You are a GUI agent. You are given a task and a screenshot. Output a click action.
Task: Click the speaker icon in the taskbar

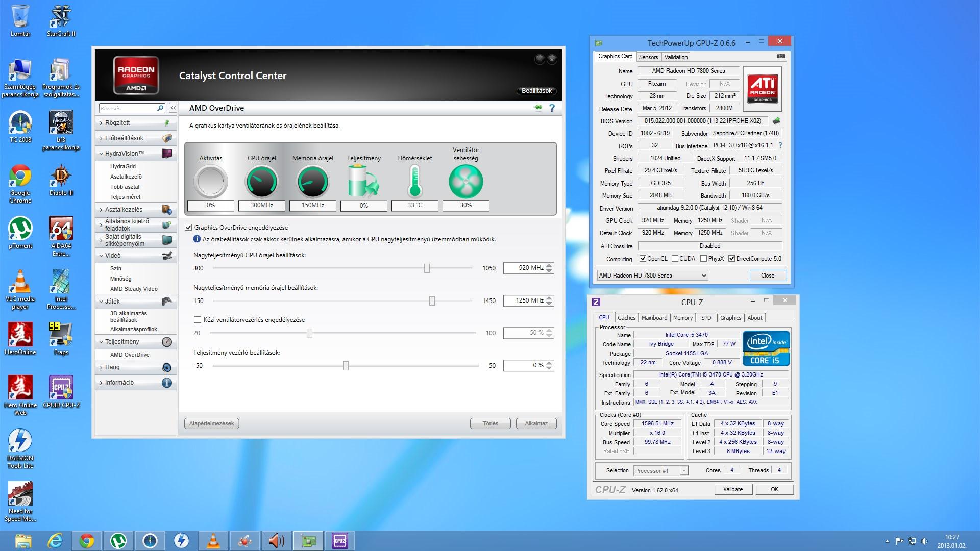(x=277, y=541)
